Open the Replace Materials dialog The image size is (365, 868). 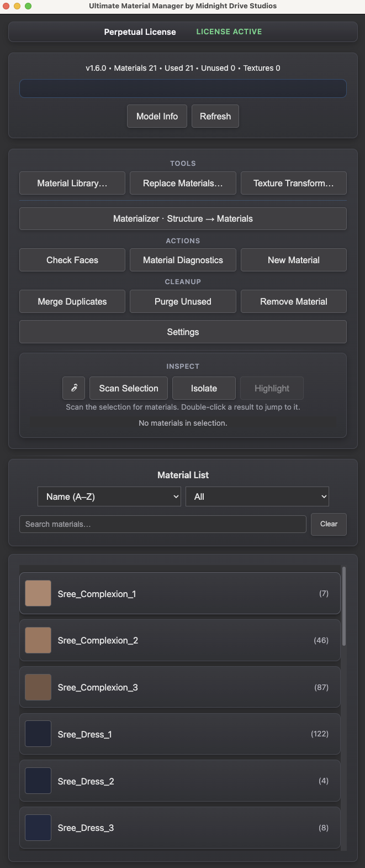tap(183, 182)
